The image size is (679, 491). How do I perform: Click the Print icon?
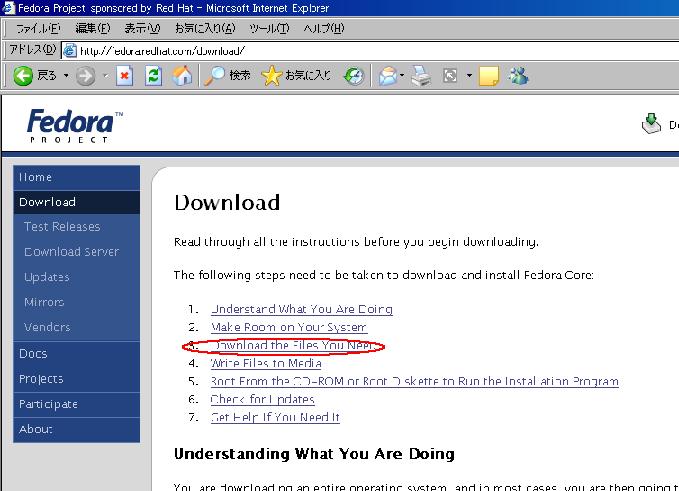tap(420, 76)
